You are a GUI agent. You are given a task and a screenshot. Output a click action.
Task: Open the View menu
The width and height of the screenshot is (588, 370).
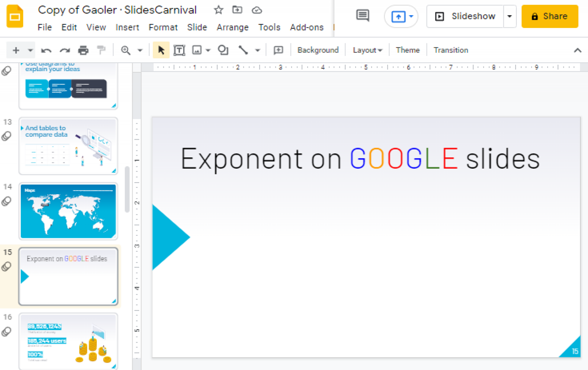96,27
